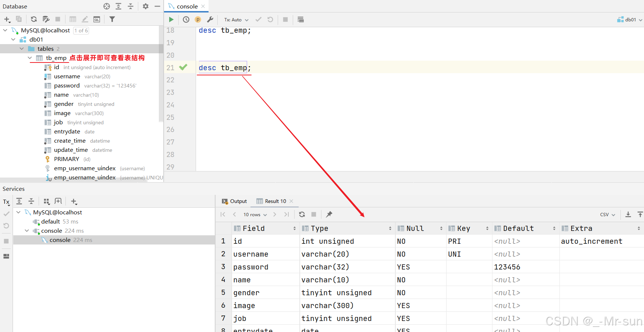Open the db01 schema selector dropdown

tap(630, 20)
